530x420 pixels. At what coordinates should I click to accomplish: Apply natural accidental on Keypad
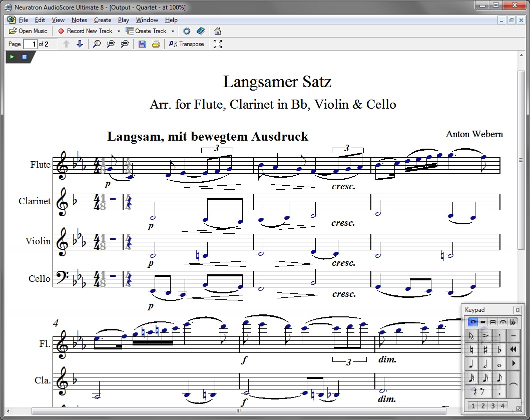[472, 349]
